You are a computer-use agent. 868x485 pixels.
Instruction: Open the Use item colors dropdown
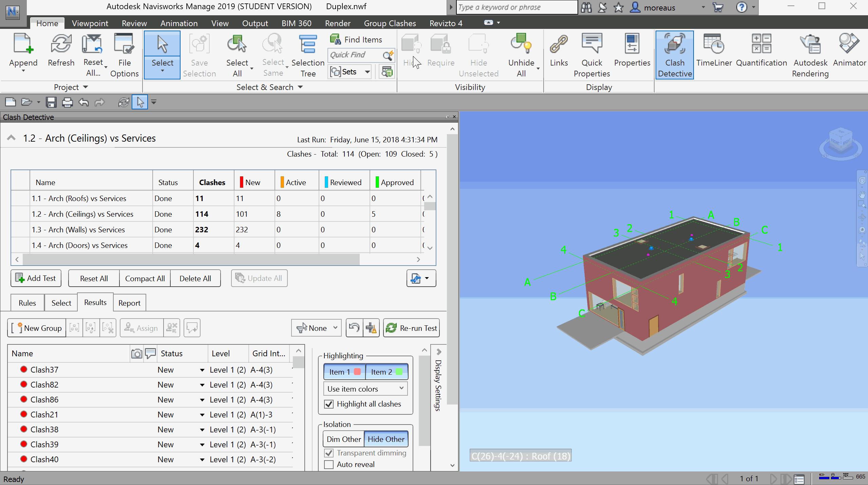click(x=365, y=389)
